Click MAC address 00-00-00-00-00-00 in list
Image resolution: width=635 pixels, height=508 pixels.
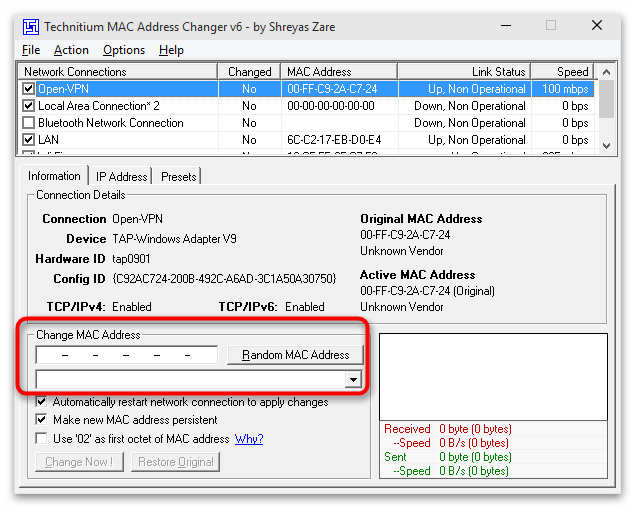331,106
